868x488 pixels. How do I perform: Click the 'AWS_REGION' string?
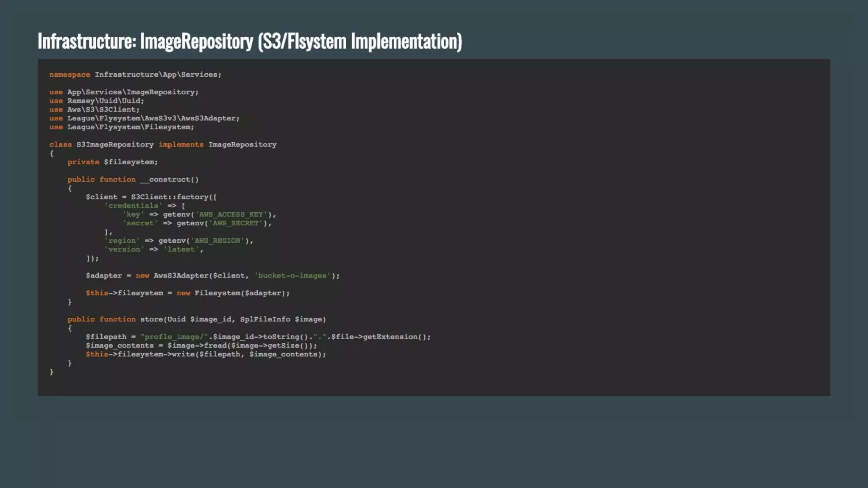(217, 241)
